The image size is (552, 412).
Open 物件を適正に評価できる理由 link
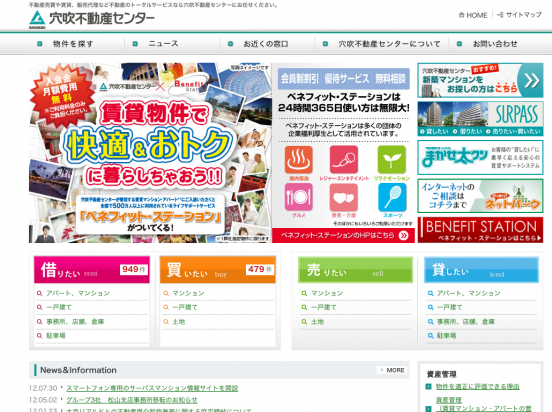(478, 387)
